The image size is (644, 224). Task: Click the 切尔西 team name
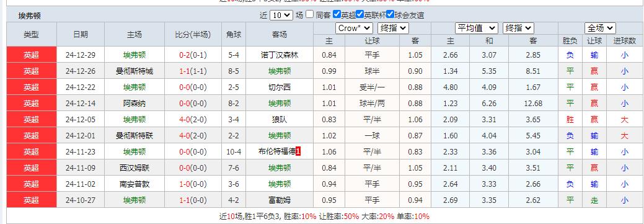tap(280, 87)
